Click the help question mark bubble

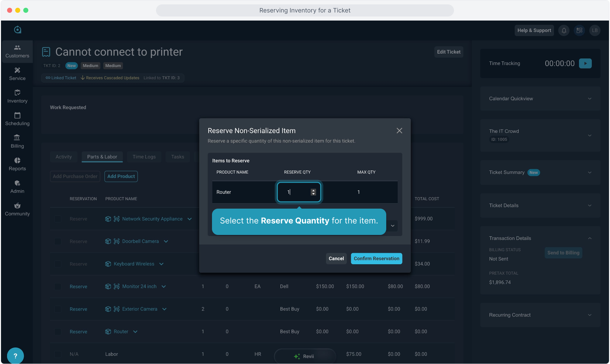15,356
